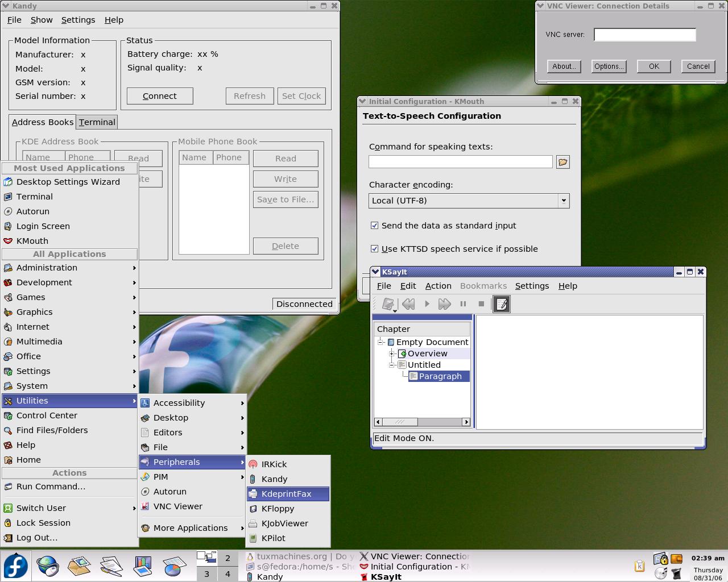Switch to the Terminal tab in Kandy

coord(97,122)
